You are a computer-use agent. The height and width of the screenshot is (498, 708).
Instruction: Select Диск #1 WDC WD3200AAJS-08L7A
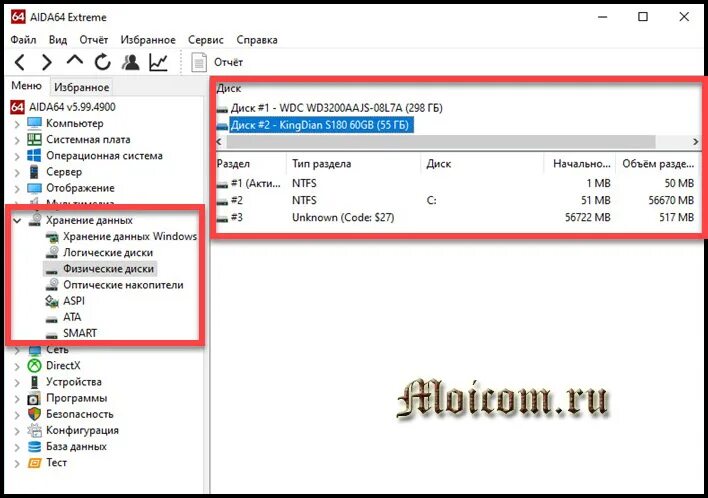[x=336, y=108]
